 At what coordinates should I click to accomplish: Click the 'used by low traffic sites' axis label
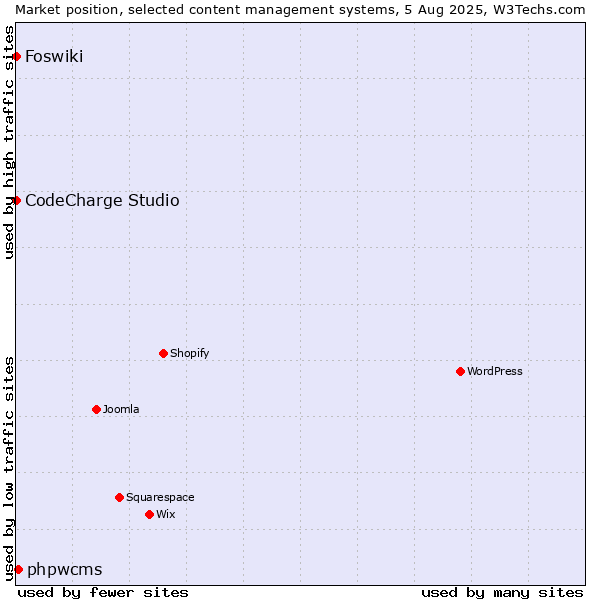click(9, 470)
